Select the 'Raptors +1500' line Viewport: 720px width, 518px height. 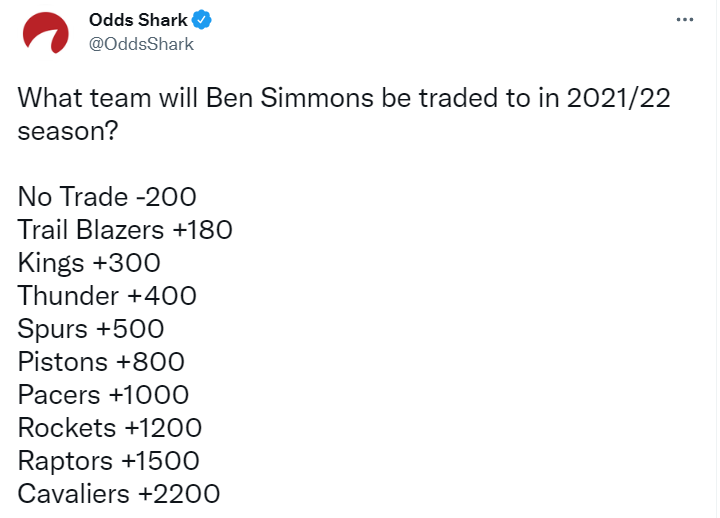[108, 461]
